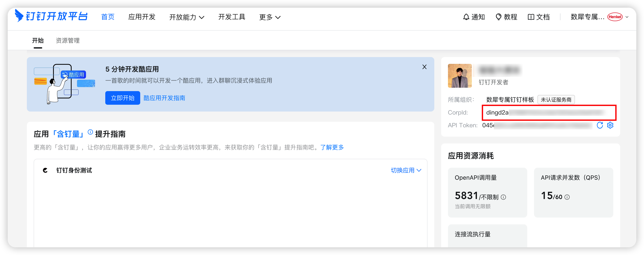The width and height of the screenshot is (644, 255).
Task: Go to the 首页 menu item
Action: coord(108,17)
